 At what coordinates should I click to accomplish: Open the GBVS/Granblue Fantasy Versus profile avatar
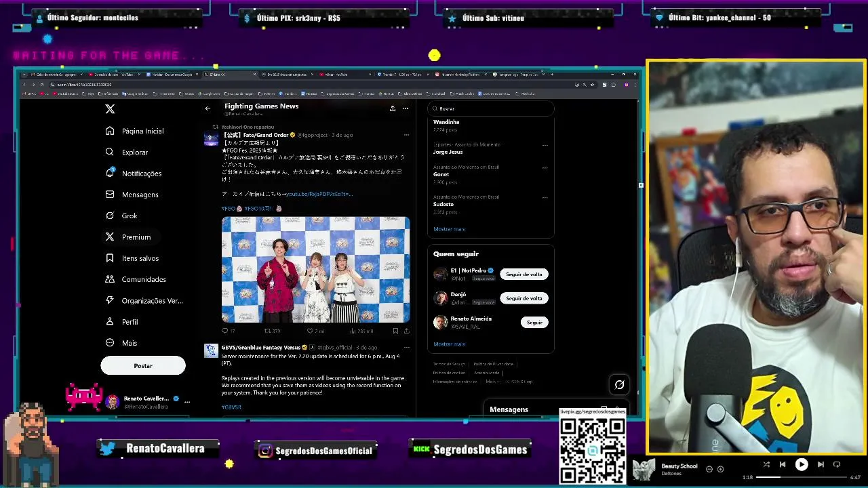(x=211, y=350)
